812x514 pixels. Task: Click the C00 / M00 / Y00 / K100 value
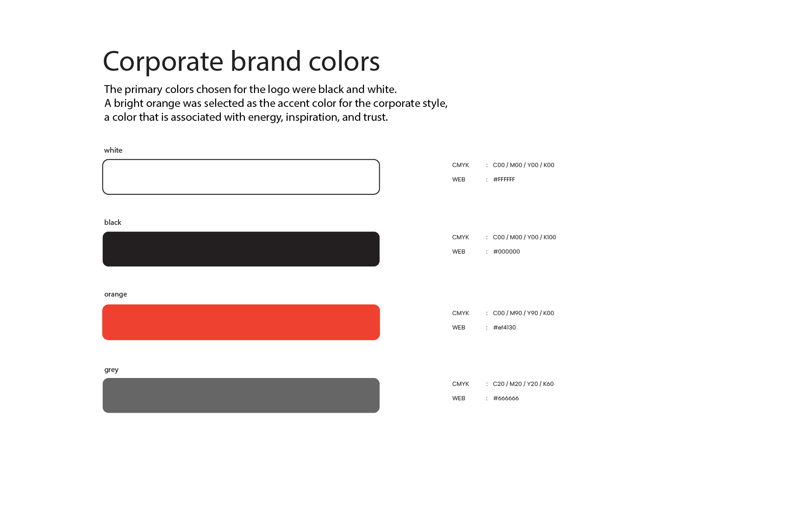pos(524,237)
